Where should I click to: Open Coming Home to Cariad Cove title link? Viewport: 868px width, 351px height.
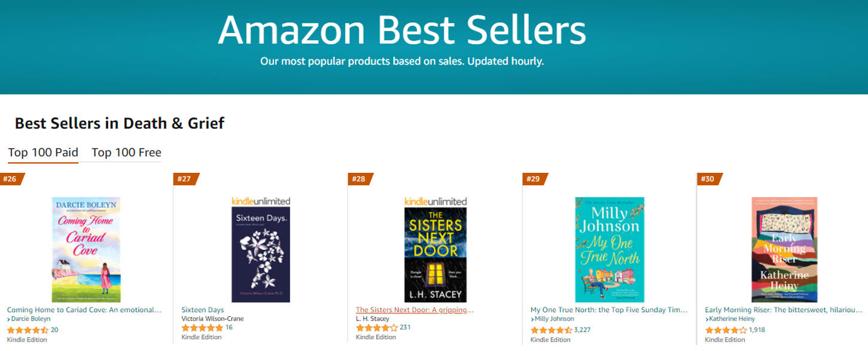84,310
